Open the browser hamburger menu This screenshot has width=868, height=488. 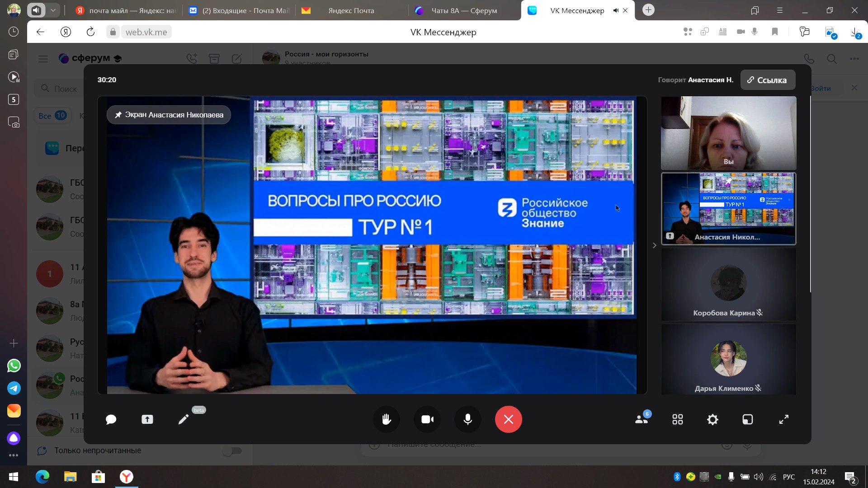point(779,10)
